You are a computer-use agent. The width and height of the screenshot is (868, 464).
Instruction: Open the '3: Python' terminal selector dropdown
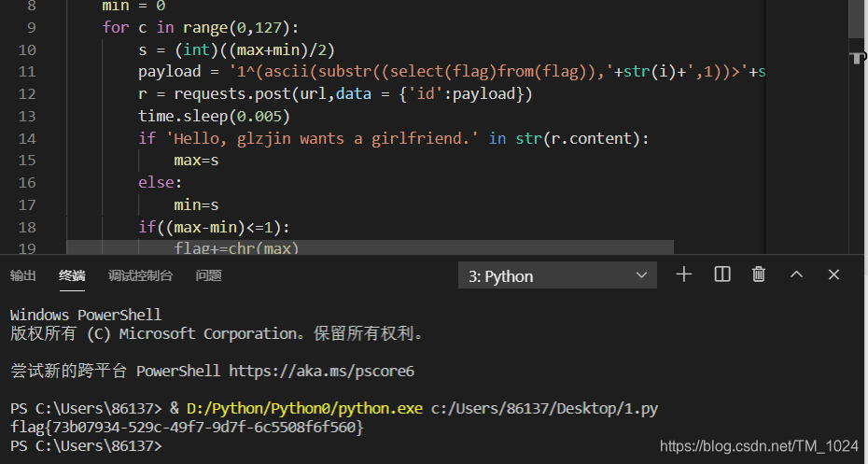click(x=557, y=275)
